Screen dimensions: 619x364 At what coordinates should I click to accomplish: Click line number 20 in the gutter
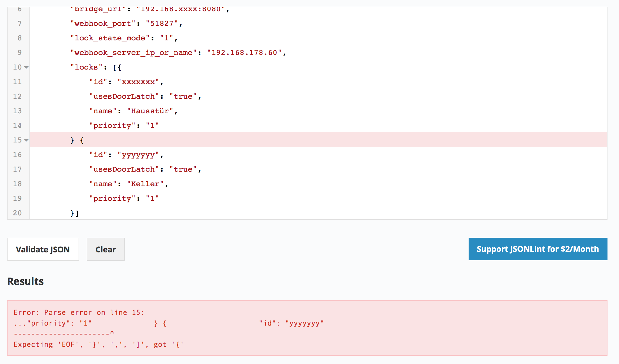tap(17, 213)
